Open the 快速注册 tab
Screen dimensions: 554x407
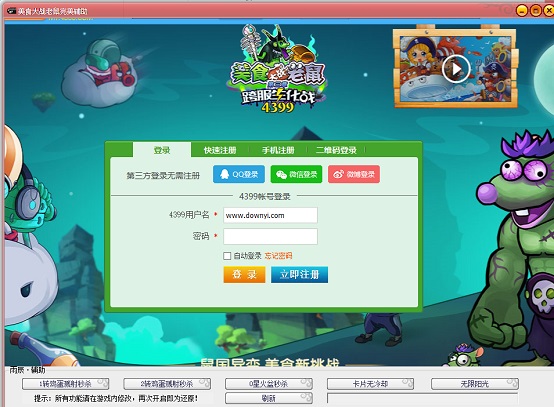[220, 150]
